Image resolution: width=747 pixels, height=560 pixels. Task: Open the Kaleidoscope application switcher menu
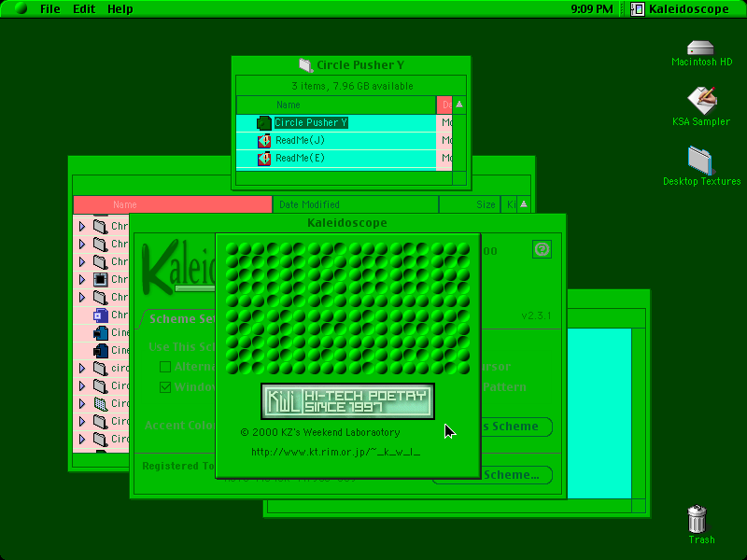[x=680, y=9]
